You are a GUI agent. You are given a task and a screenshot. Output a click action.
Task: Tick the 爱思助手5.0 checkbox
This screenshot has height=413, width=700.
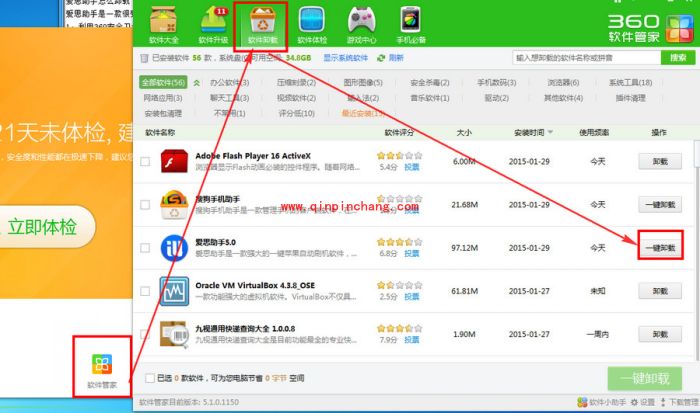145,248
